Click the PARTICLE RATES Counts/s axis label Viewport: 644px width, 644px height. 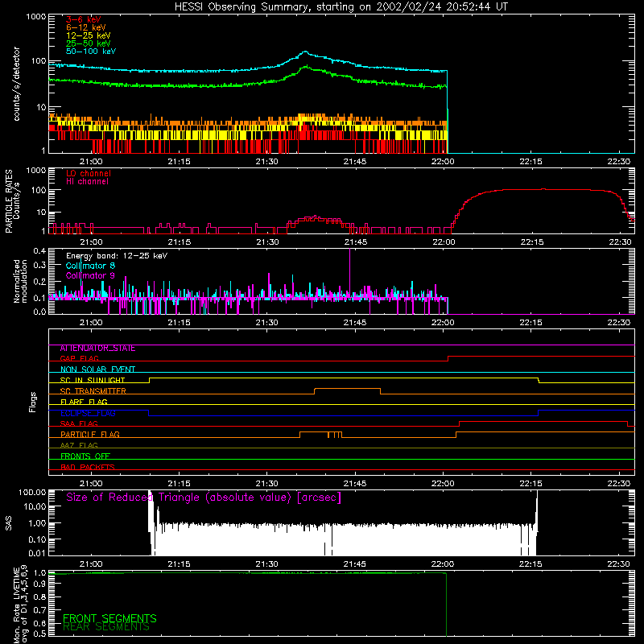tap(12, 201)
